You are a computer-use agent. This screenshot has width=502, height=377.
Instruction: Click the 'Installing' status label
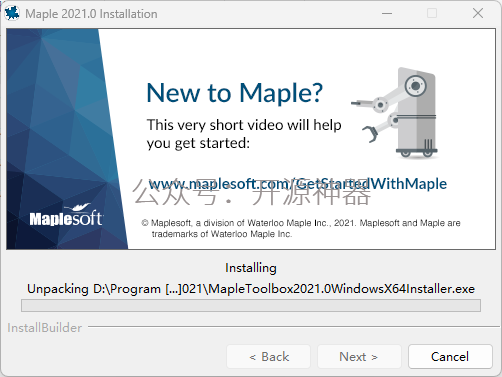[x=251, y=268]
